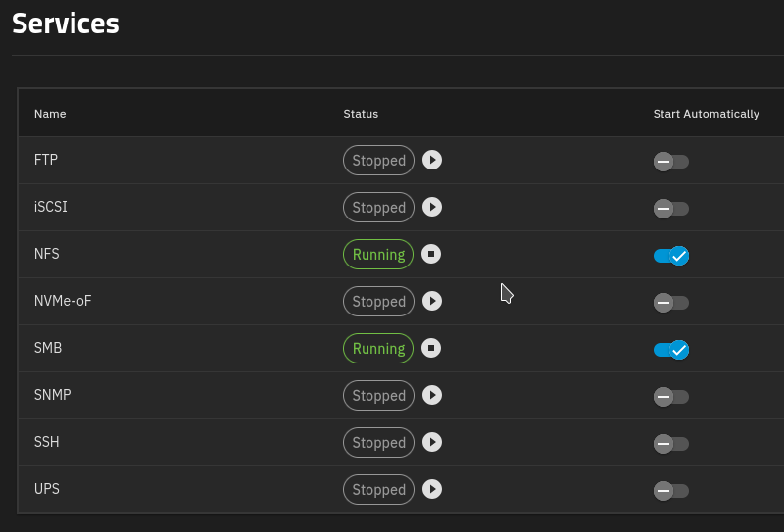The width and height of the screenshot is (784, 532).
Task: Start the SNMP service
Action: [432, 395]
